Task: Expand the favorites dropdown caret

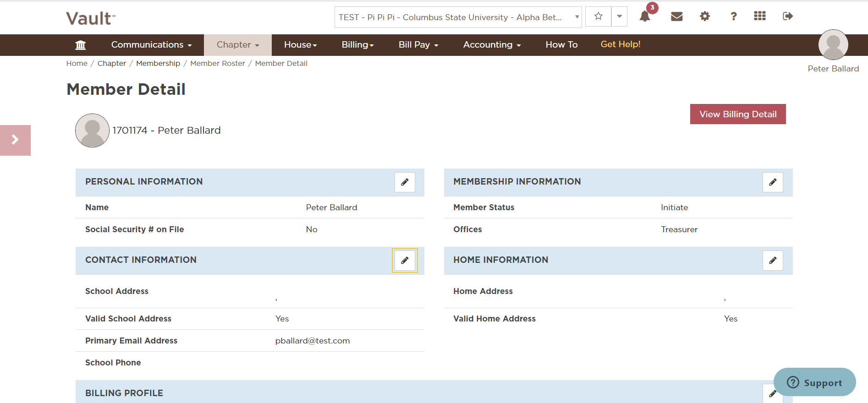Action: [619, 16]
